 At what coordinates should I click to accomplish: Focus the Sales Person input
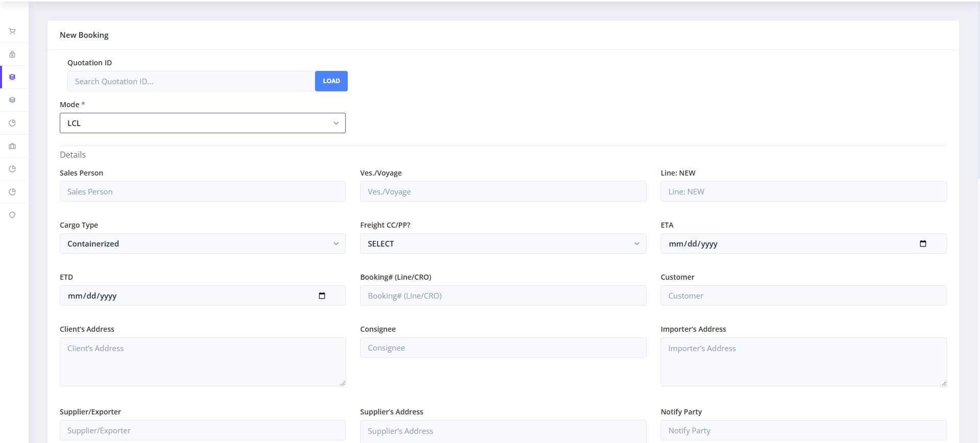[x=202, y=191]
